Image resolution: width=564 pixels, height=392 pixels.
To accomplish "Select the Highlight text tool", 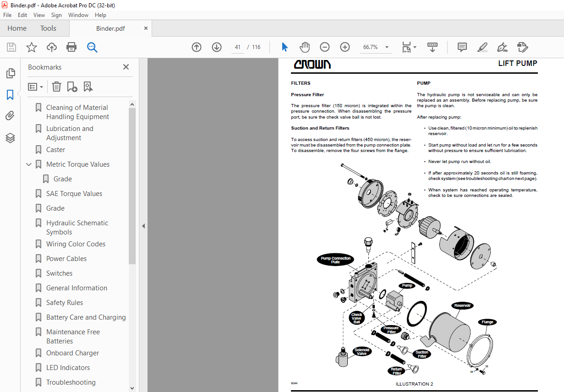I will click(482, 47).
